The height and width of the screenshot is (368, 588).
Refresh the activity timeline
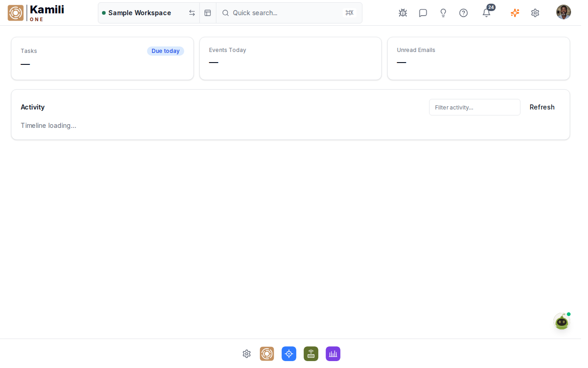pyautogui.click(x=542, y=107)
